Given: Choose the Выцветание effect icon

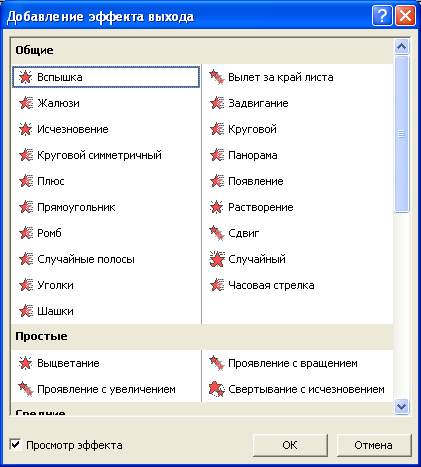Looking at the screenshot, I should (x=25, y=363).
